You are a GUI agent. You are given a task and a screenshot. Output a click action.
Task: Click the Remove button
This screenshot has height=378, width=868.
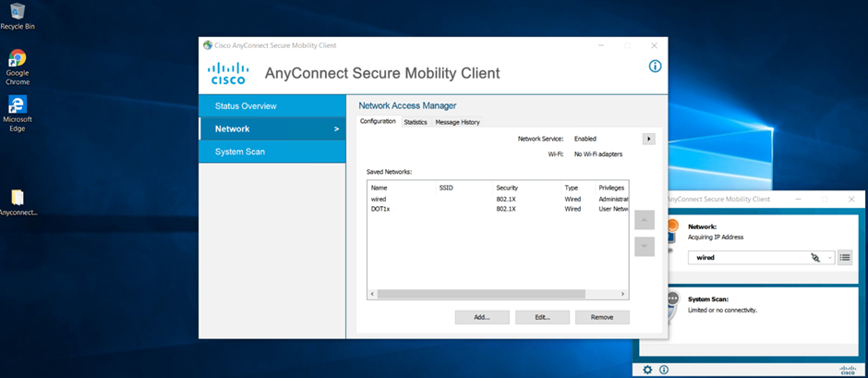coord(602,317)
